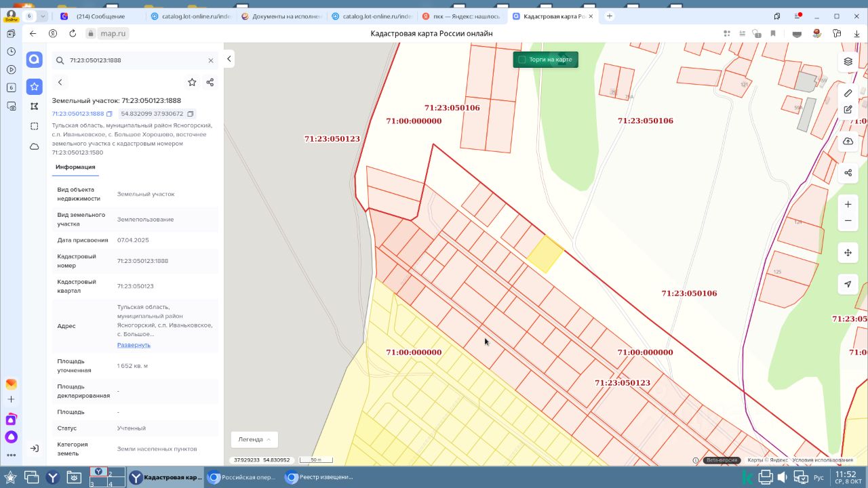Copy cadastral number 71:23:050123:1888
Viewport: 868px width, 488px height.
point(109,114)
